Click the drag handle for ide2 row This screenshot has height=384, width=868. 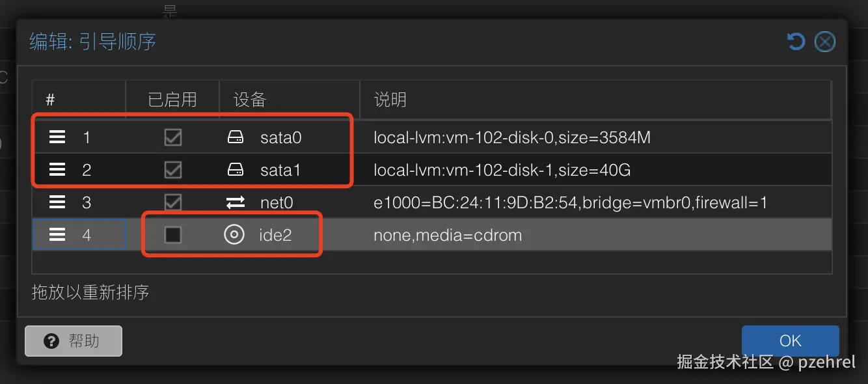[x=57, y=234]
